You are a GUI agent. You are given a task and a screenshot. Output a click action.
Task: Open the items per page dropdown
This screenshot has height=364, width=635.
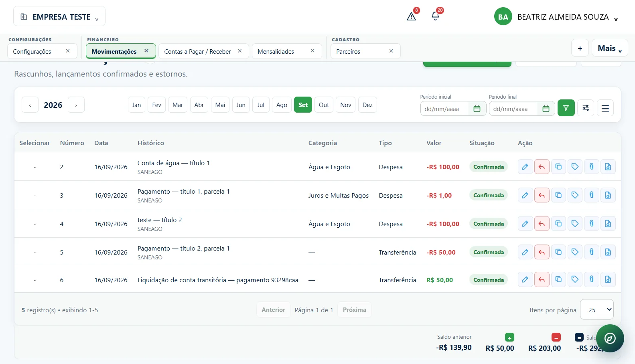tap(597, 309)
